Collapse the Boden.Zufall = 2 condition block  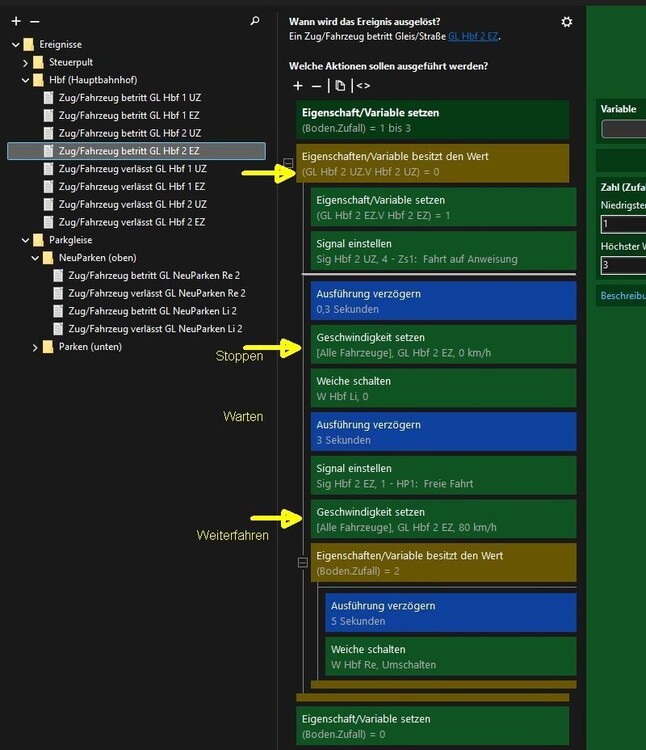coord(303,562)
